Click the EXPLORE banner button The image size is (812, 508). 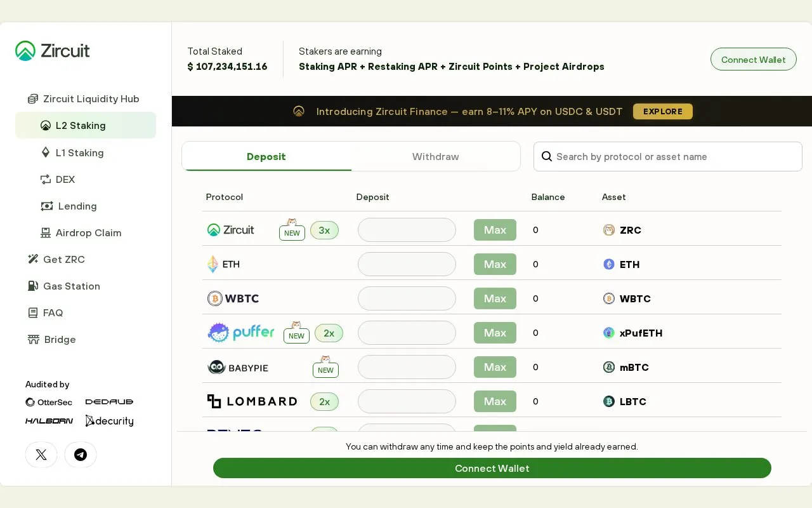point(663,111)
